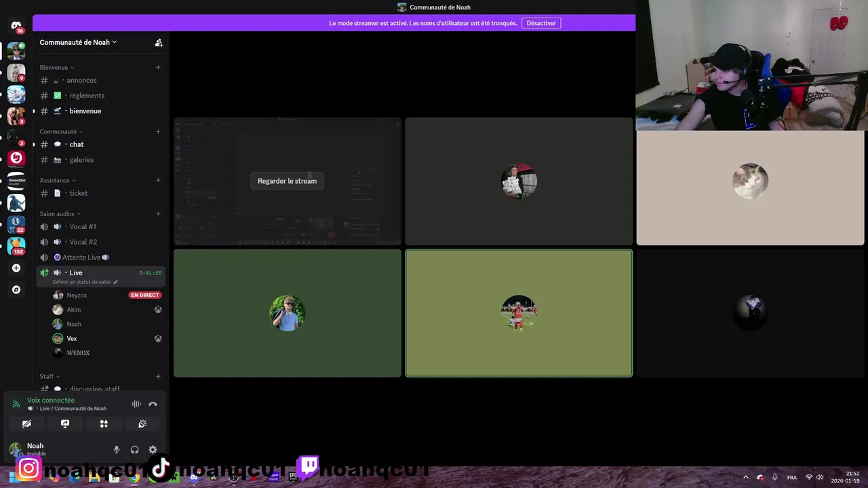Add channel to Salon audios category
This screenshot has width=868, height=488.
point(158,213)
